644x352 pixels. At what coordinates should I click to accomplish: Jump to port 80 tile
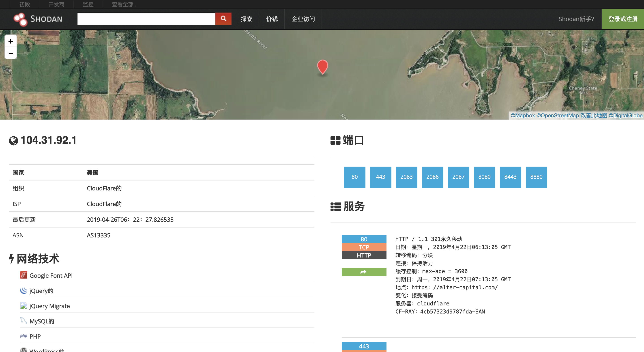point(354,177)
